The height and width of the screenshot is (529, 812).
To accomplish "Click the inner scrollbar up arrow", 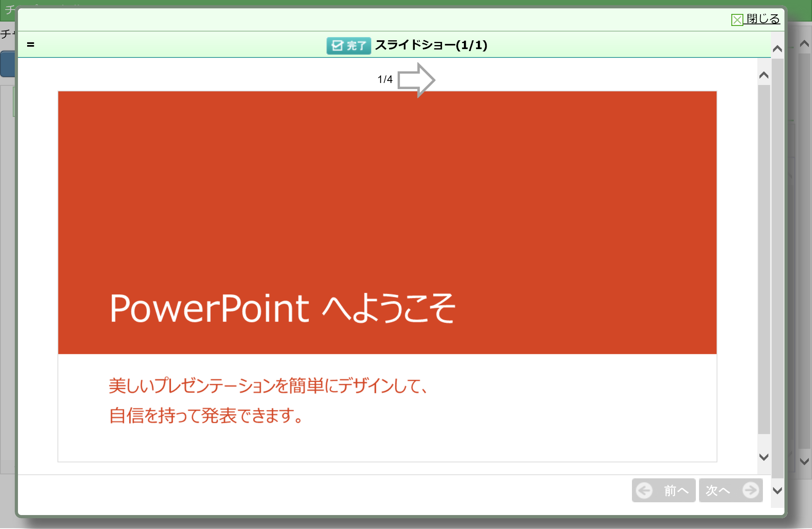I will [764, 75].
